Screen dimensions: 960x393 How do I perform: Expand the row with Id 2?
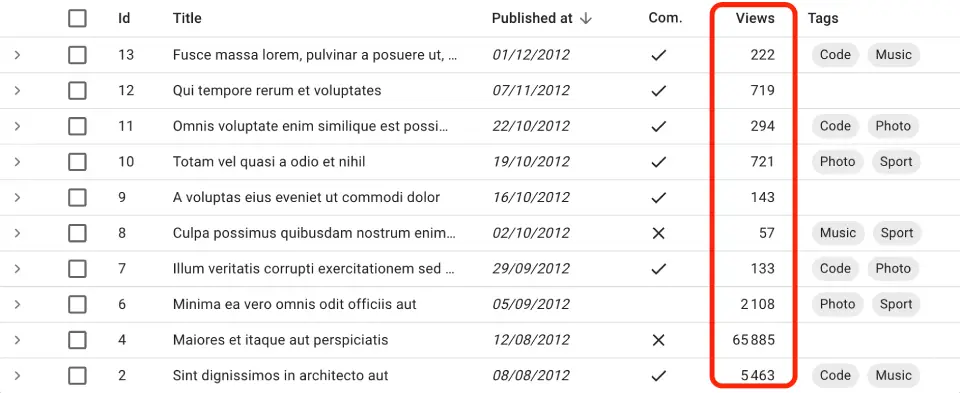coord(17,376)
